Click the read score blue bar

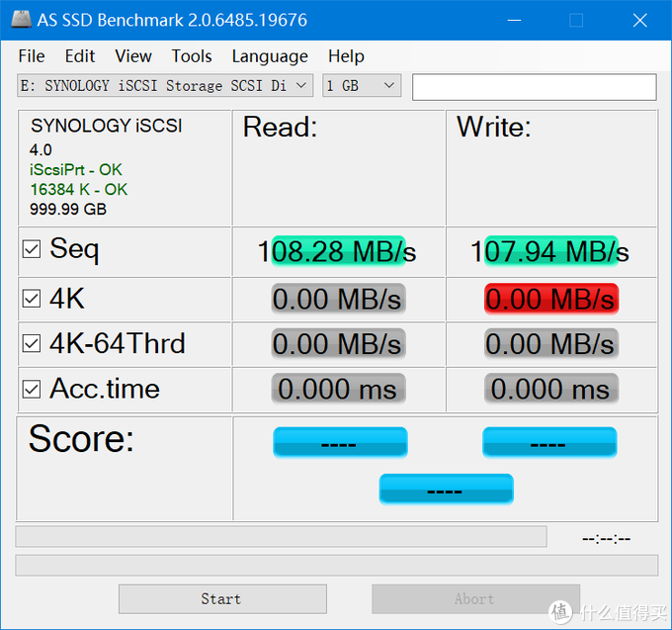click(x=340, y=442)
